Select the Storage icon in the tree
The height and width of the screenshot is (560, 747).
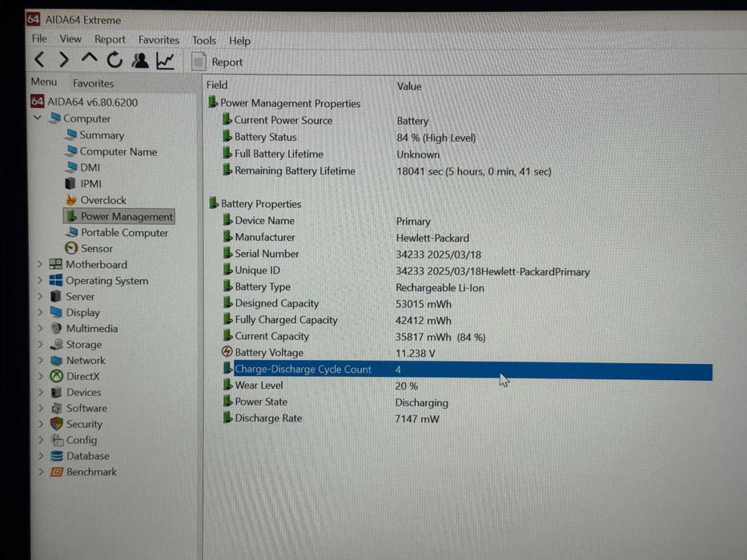[x=57, y=344]
